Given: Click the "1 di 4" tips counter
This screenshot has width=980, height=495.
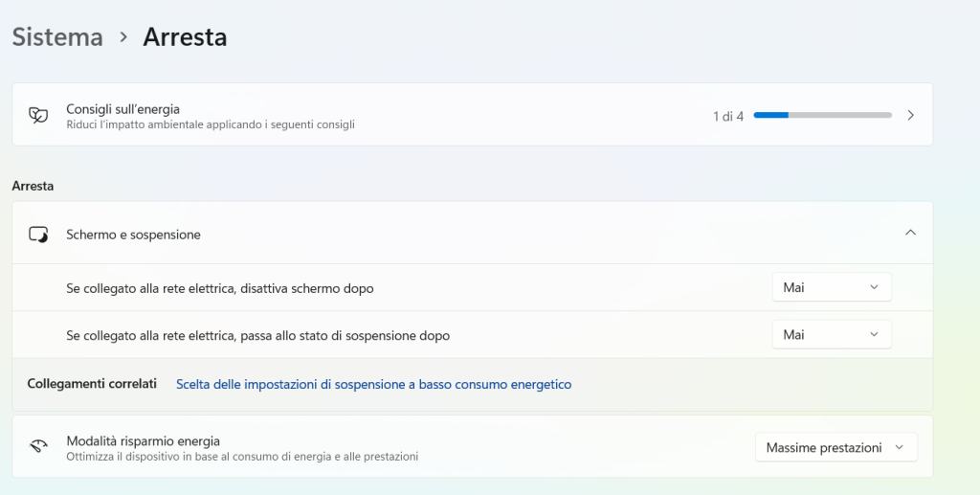Looking at the screenshot, I should tap(727, 117).
